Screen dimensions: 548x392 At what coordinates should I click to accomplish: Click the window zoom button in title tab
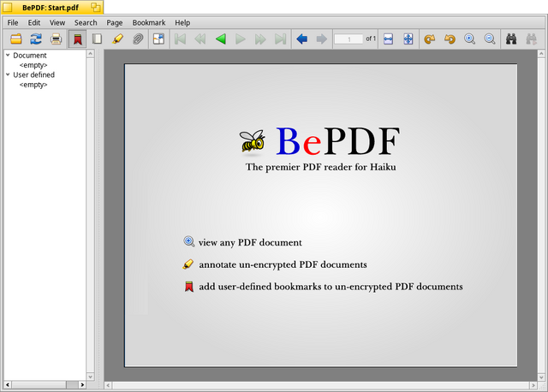(95, 8)
